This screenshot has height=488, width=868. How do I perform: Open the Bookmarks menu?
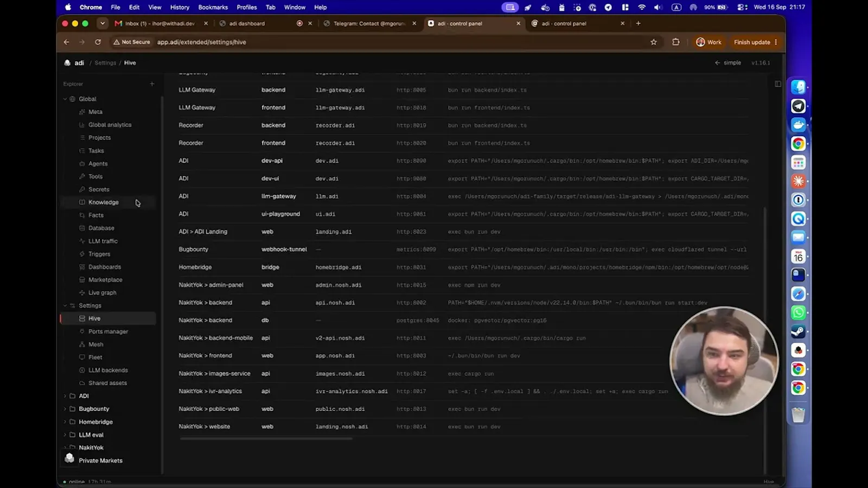[x=213, y=7]
